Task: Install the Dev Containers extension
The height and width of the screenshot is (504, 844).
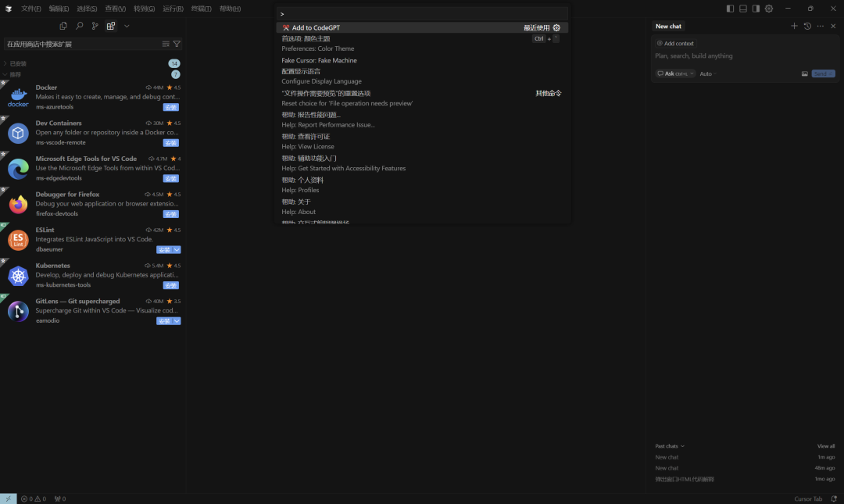Action: (170, 143)
